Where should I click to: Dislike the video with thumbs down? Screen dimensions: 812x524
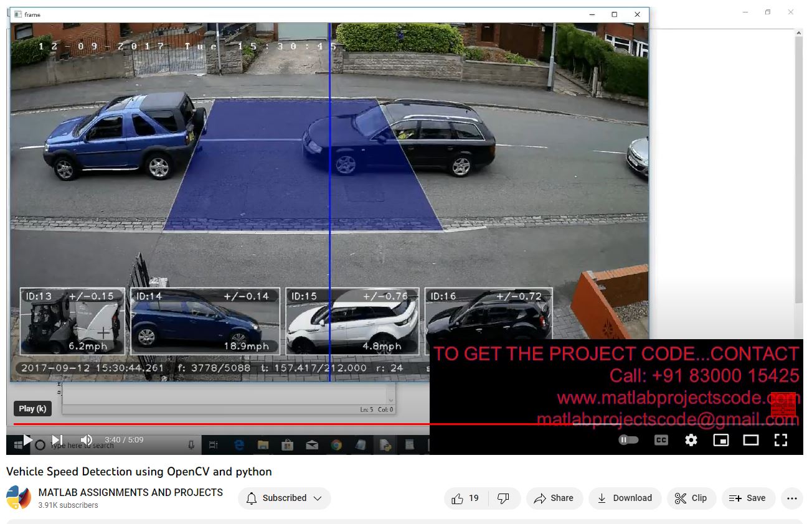[504, 498]
